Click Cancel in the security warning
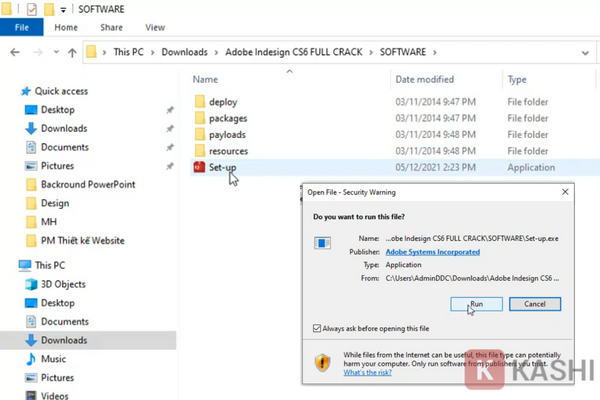The height and width of the screenshot is (400, 600). coord(535,304)
